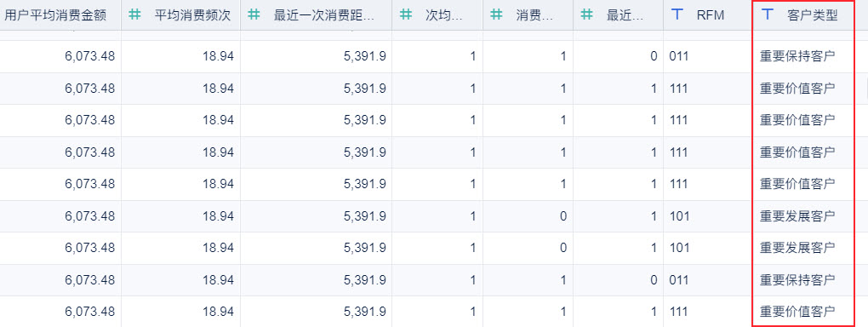This screenshot has width=868, height=327.
Task: Click the 最近… truncated header label
Action: point(625,15)
